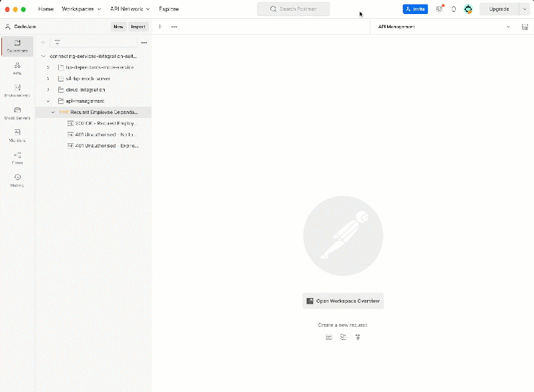Viewport: 534px width, 392px height.
Task: Focus the collections filter input
Action: click(93, 43)
